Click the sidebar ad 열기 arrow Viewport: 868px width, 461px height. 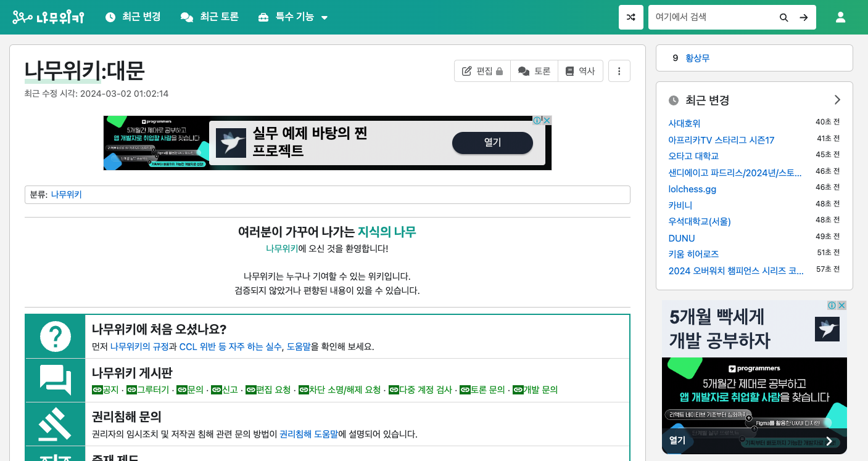(829, 441)
